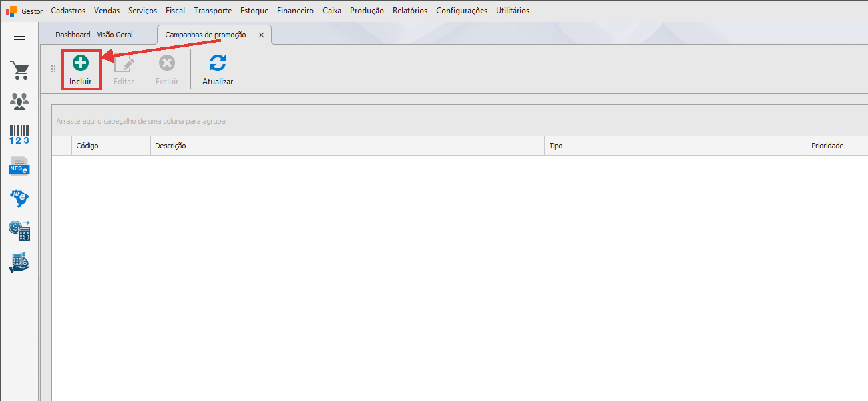Open the NFS-e sidebar icon
The height and width of the screenshot is (401, 868).
pos(19,166)
